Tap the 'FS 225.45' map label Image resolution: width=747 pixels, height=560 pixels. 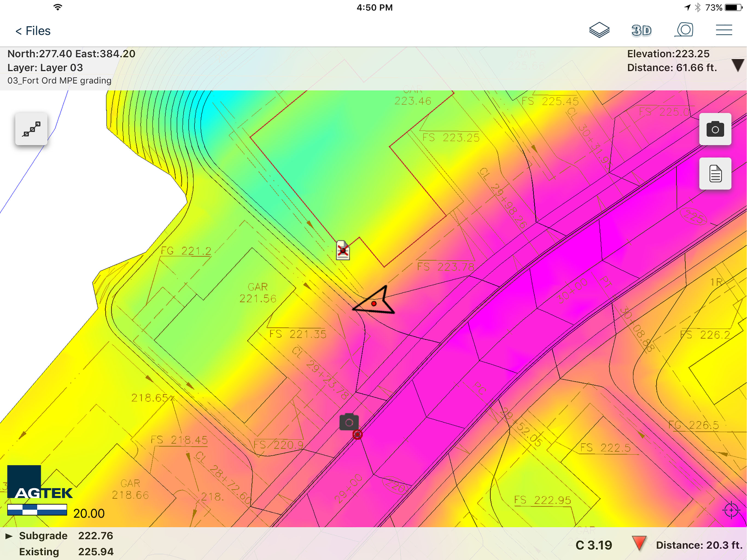(550, 101)
